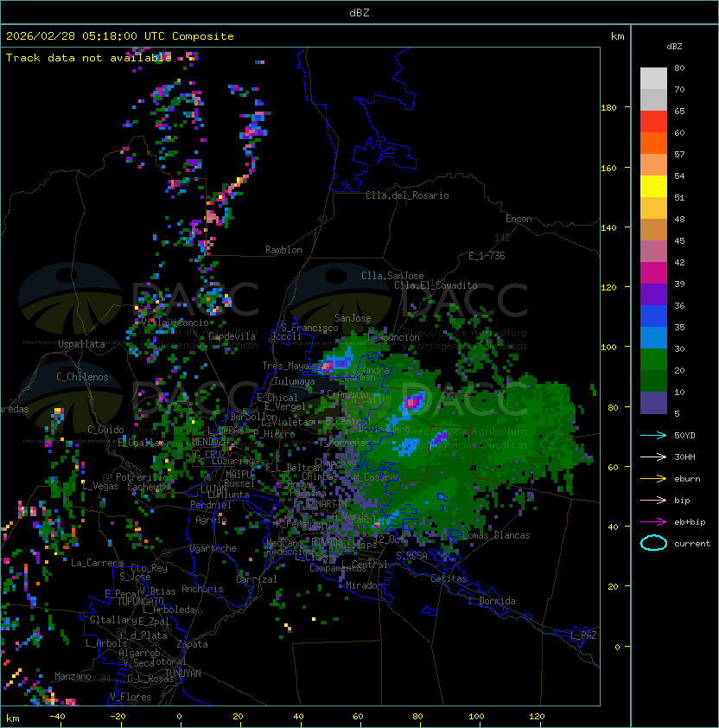Pick the violet 36–39 dBZ swatch
719x728 pixels.
pos(653,294)
